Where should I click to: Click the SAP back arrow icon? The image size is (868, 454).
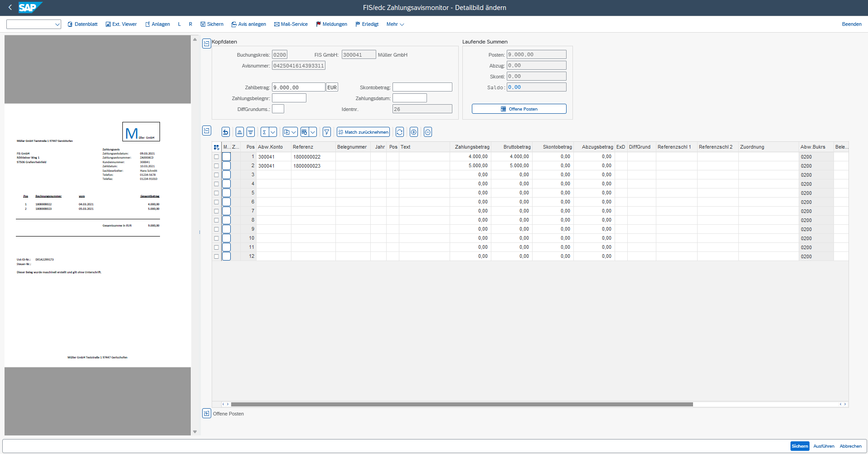point(10,7)
